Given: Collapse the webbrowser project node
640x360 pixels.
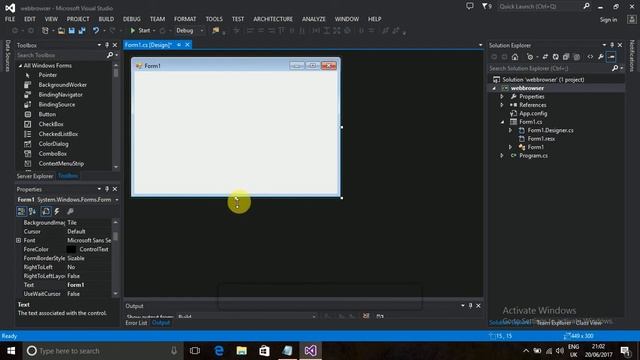Looking at the screenshot, I should click(x=494, y=88).
